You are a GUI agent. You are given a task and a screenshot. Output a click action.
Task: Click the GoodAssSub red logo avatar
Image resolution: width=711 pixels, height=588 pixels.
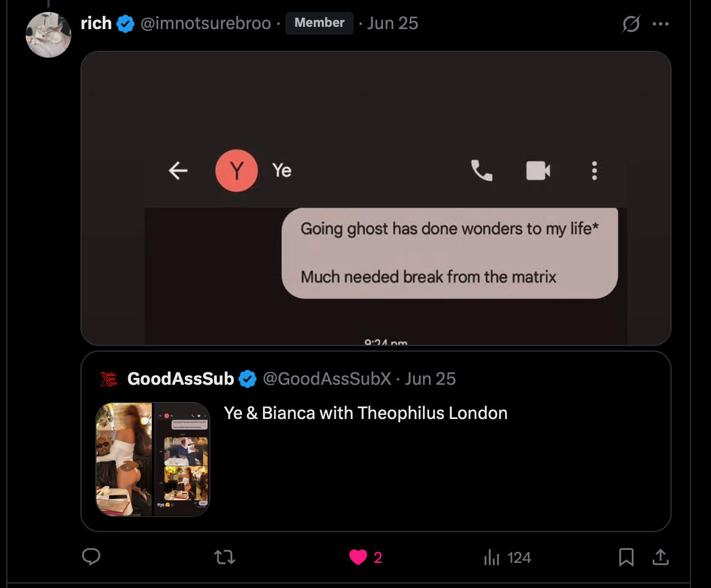108,379
